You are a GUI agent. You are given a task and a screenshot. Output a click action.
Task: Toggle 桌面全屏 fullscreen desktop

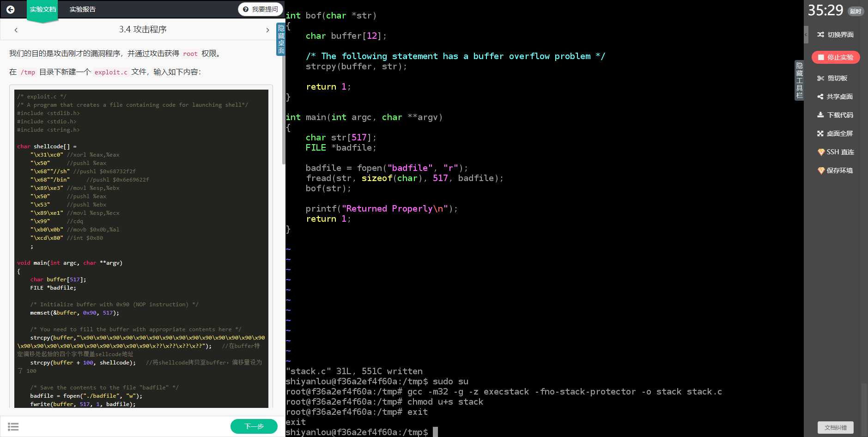click(835, 134)
